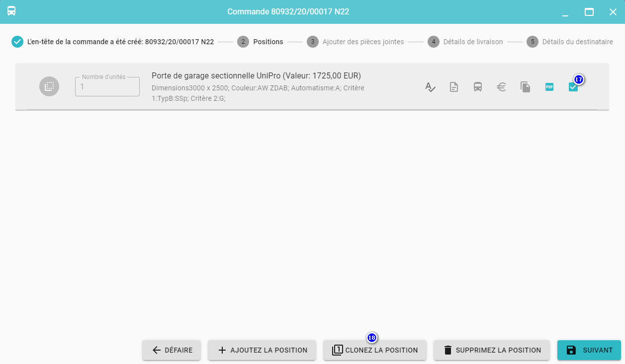Click the bus app icon in title bar
Screen dimensions: 625x364
(11, 11)
